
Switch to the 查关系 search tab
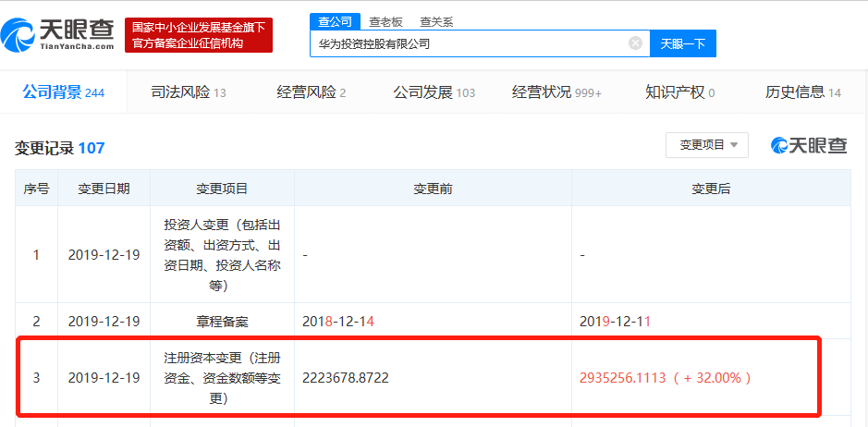[x=436, y=22]
